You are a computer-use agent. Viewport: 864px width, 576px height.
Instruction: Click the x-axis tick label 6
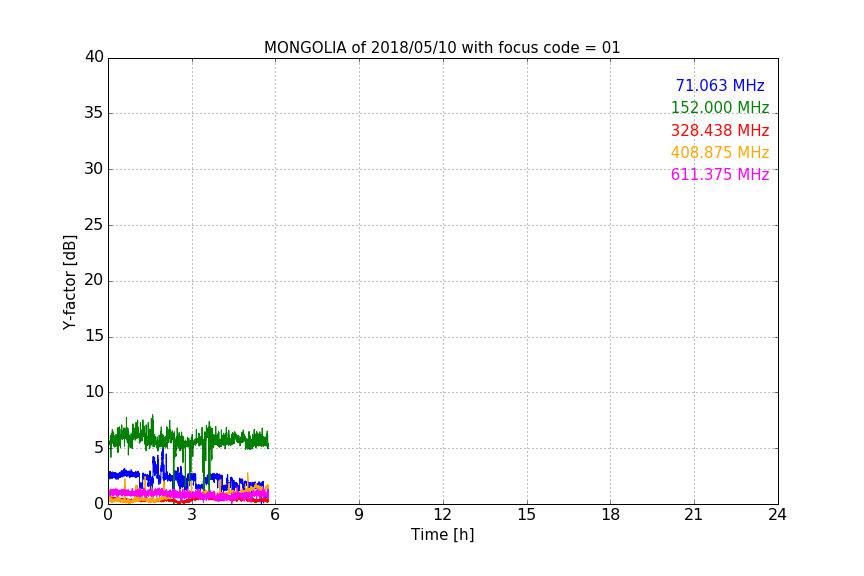point(275,515)
